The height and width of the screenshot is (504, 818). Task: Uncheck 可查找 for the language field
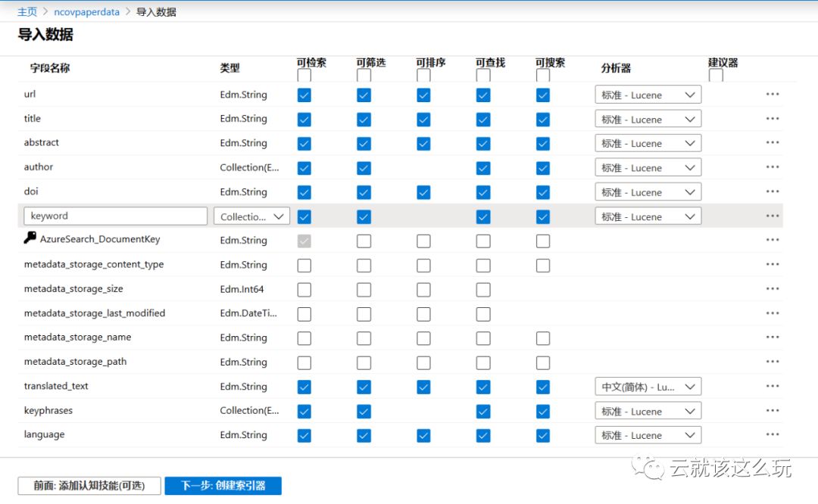coord(483,436)
